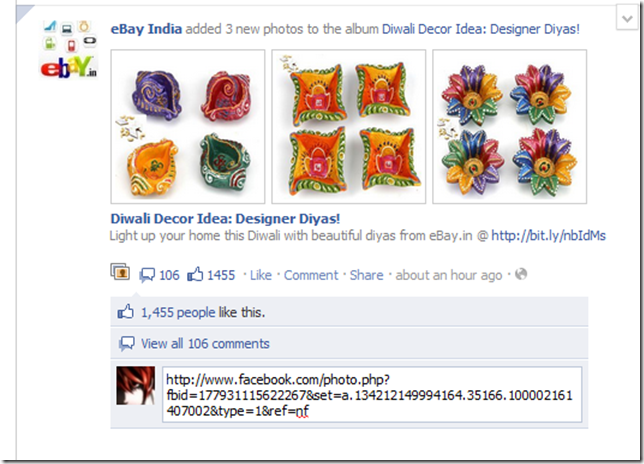The image size is (644, 464).
Task: Click speech bubble icon beside View all comments
Action: [x=126, y=343]
